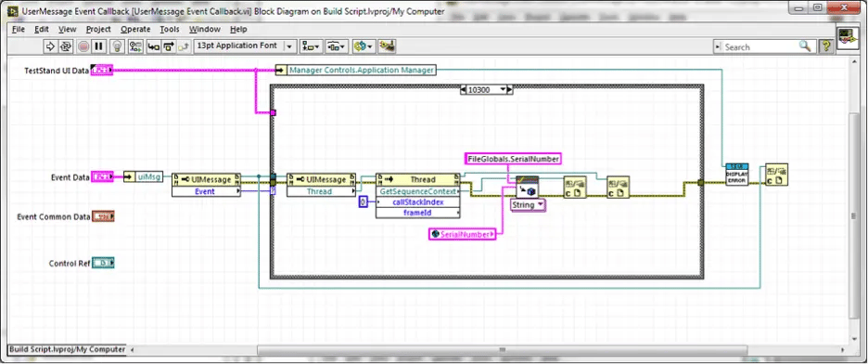Select the Control Ref terminal
The height and width of the screenshot is (364, 868).
103,263
